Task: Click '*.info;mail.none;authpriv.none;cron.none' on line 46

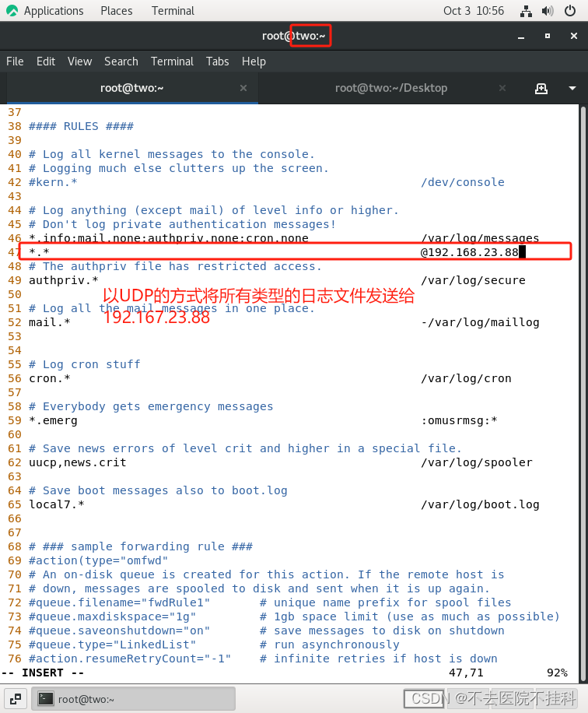Action: tap(169, 238)
